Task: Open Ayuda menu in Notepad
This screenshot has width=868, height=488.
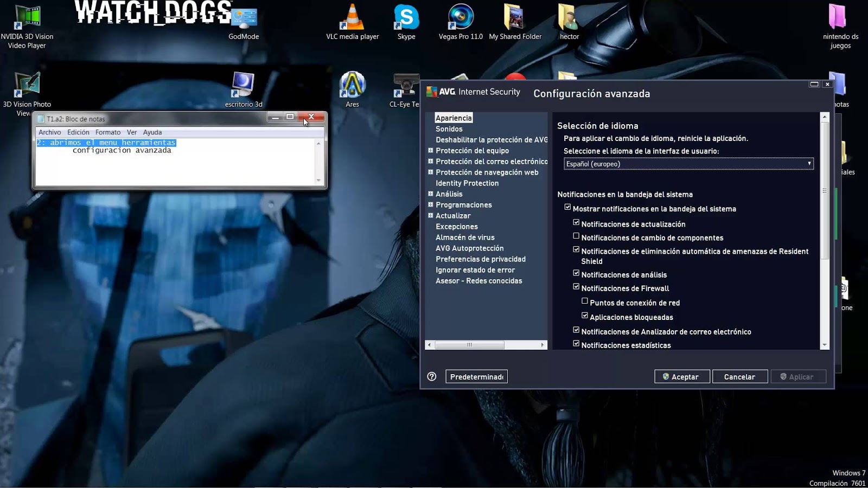Action: [x=152, y=132]
